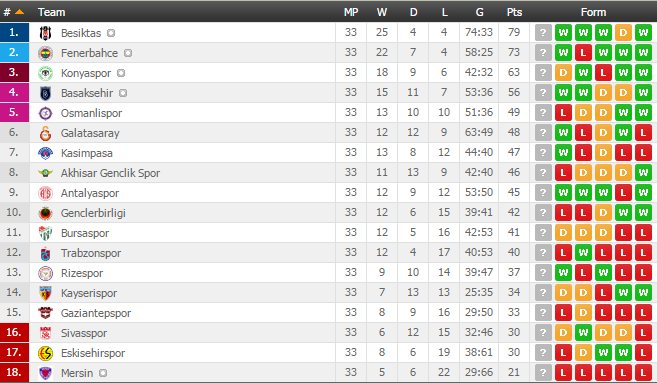Toggle the small square next to Mersin
The height and width of the screenshot is (383, 657).
pyautogui.click(x=103, y=373)
